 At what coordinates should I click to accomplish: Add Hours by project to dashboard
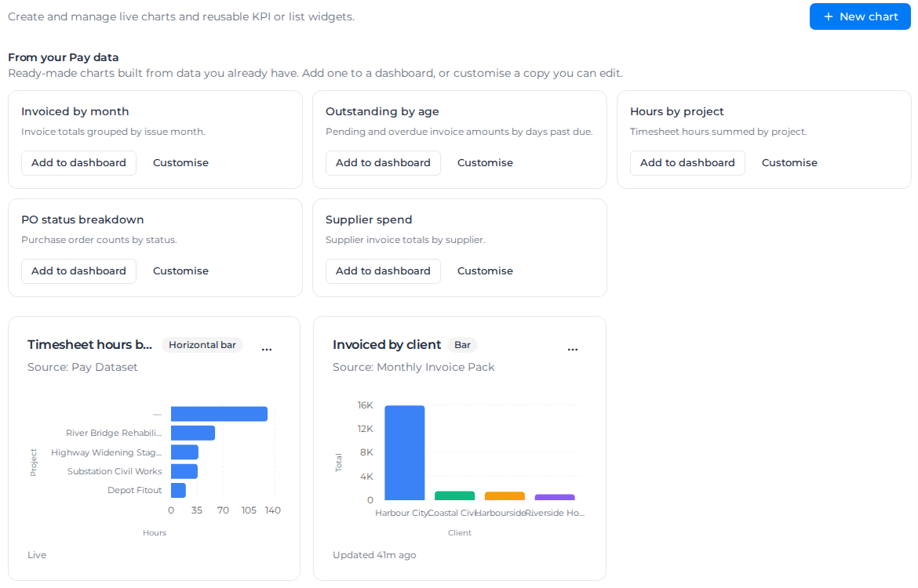click(x=687, y=162)
